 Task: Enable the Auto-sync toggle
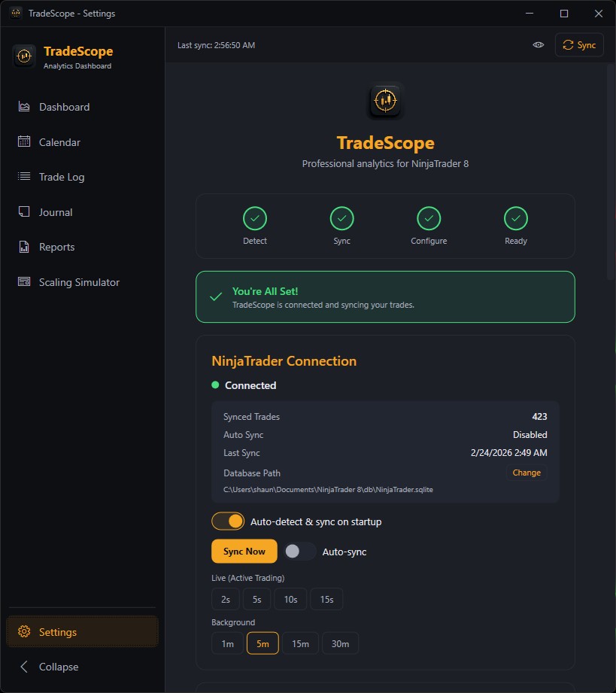[x=299, y=551]
